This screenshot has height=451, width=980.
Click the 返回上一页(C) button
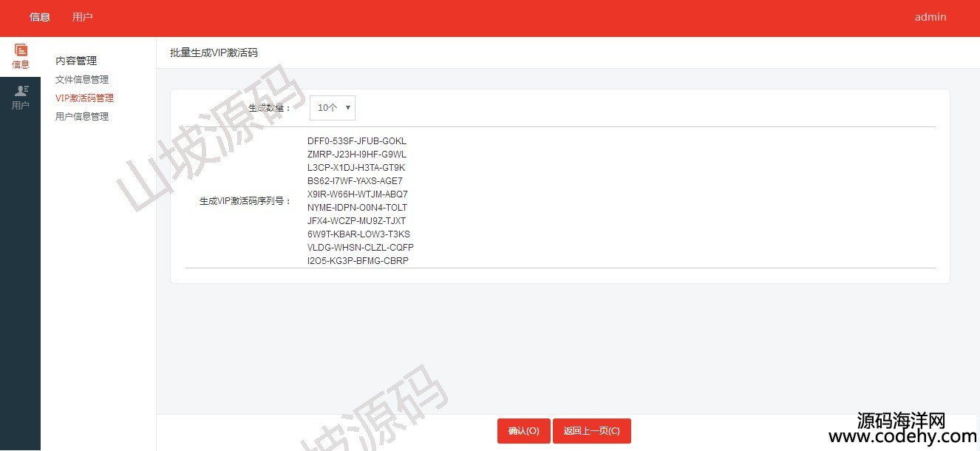[591, 431]
